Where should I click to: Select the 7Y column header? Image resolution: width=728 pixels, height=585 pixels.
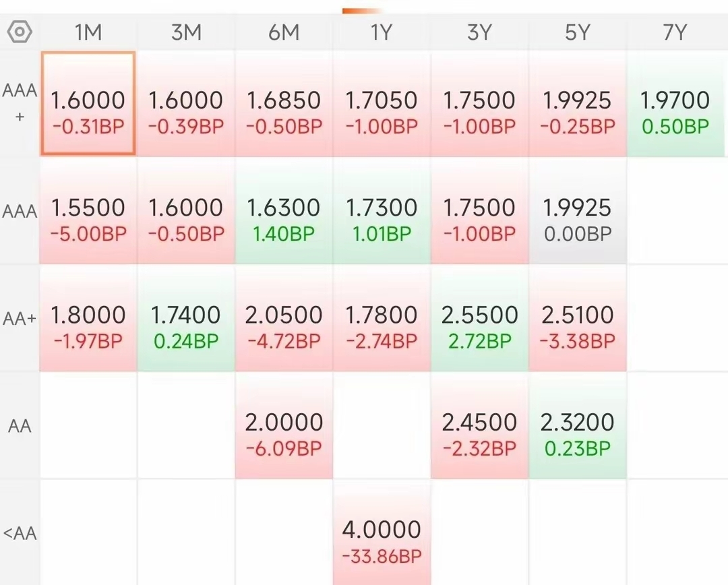(x=675, y=32)
